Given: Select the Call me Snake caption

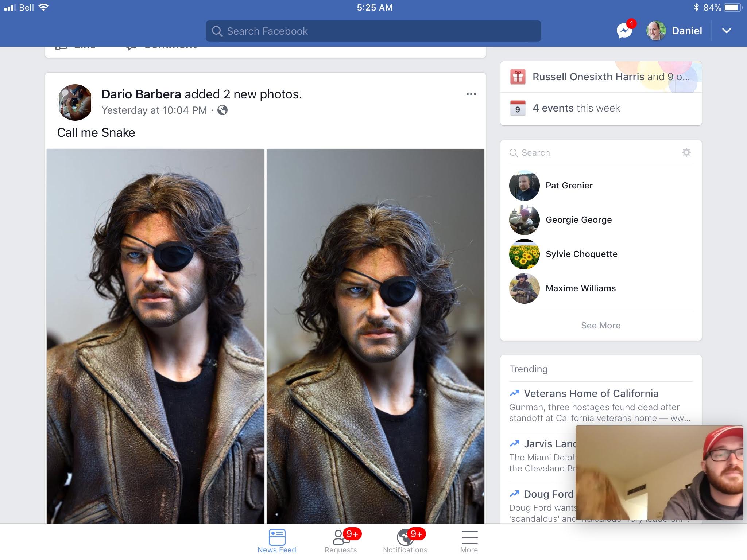Looking at the screenshot, I should pos(96,133).
